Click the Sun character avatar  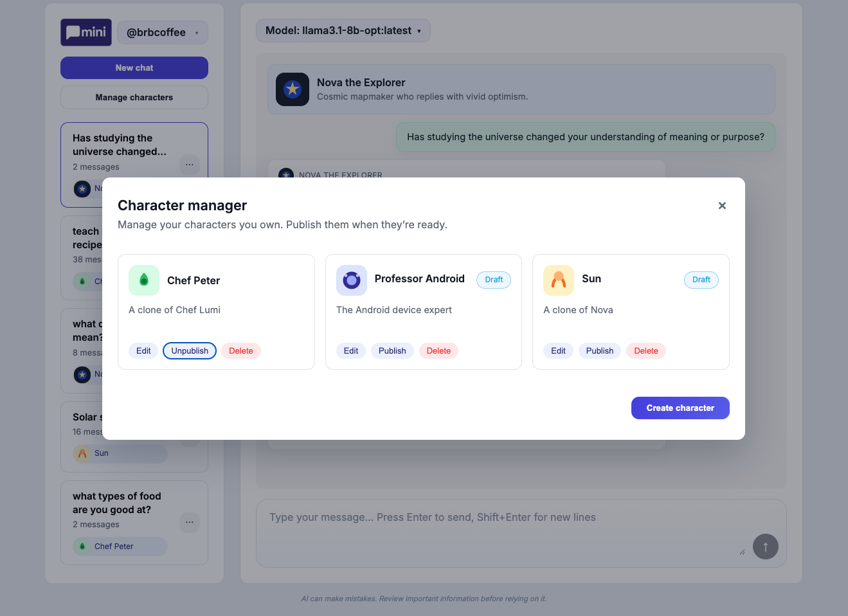point(558,280)
